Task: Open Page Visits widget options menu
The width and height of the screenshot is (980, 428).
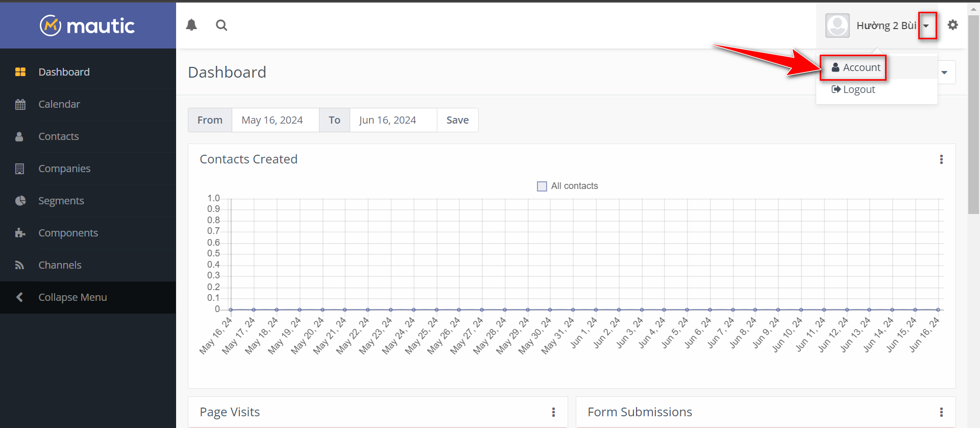Action: [x=553, y=412]
